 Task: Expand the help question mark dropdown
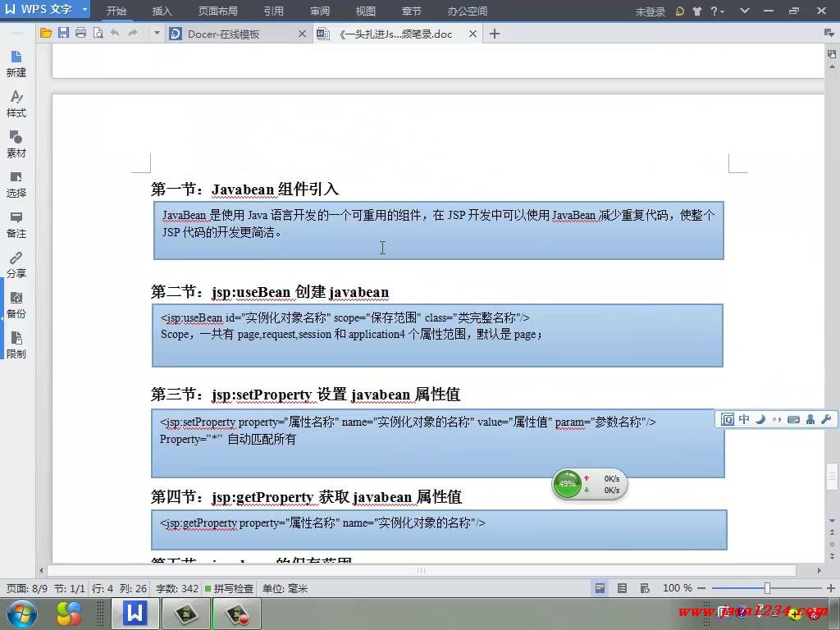coord(722,11)
